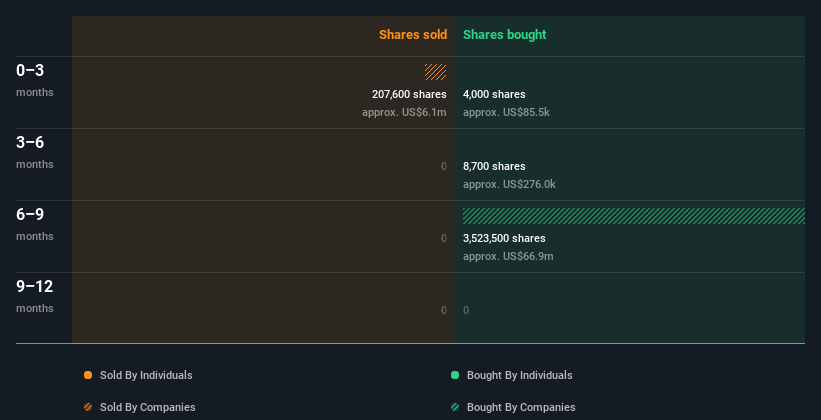Select the Shares bought column header
821x420 pixels.
pyautogui.click(x=504, y=35)
